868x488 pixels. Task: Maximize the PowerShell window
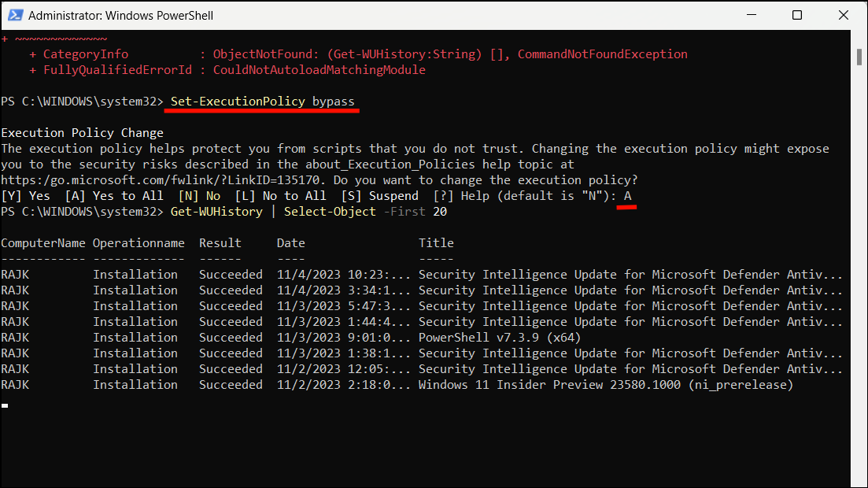click(x=797, y=15)
